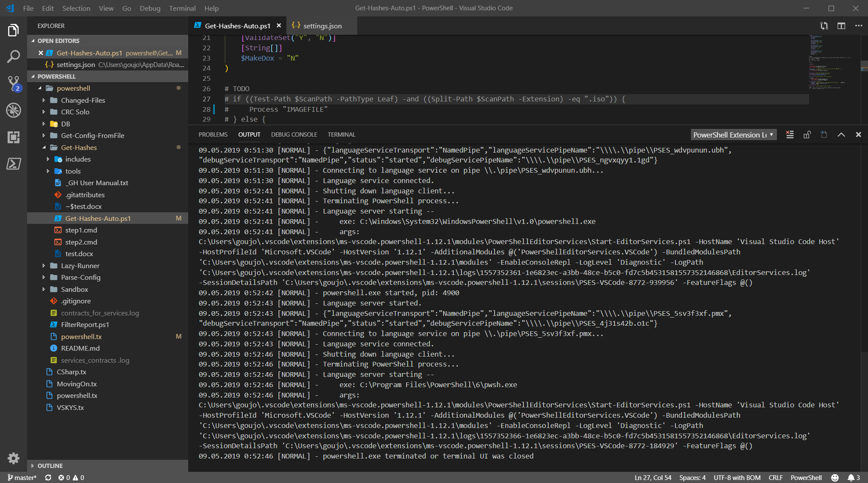Open the Debug view icon
This screenshot has height=483, width=868.
[13, 110]
